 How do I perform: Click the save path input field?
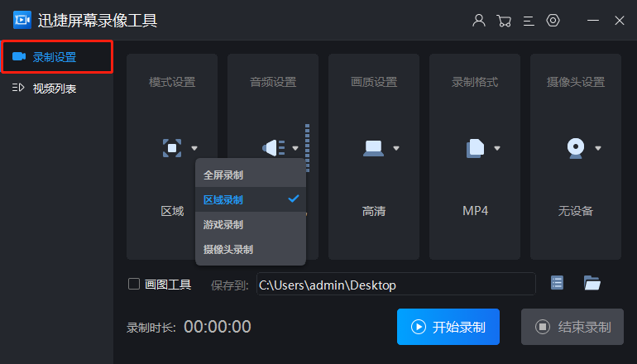click(396, 284)
